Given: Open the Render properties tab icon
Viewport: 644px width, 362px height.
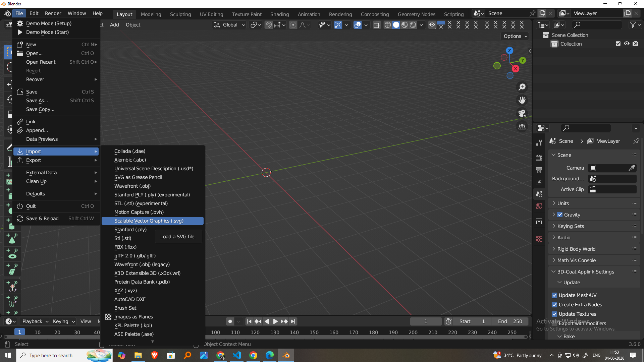Looking at the screenshot, I should pyautogui.click(x=539, y=158).
